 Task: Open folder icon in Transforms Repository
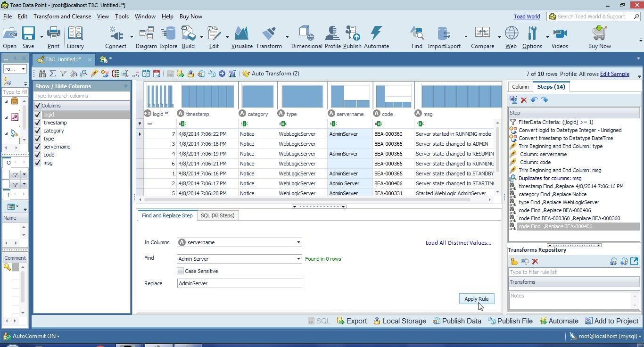(514, 262)
